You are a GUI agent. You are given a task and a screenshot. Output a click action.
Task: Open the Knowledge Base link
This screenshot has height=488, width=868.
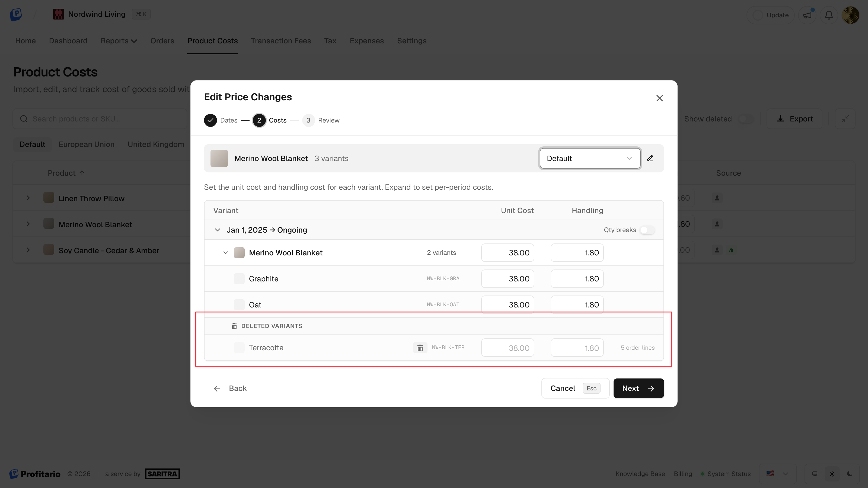coord(640,474)
